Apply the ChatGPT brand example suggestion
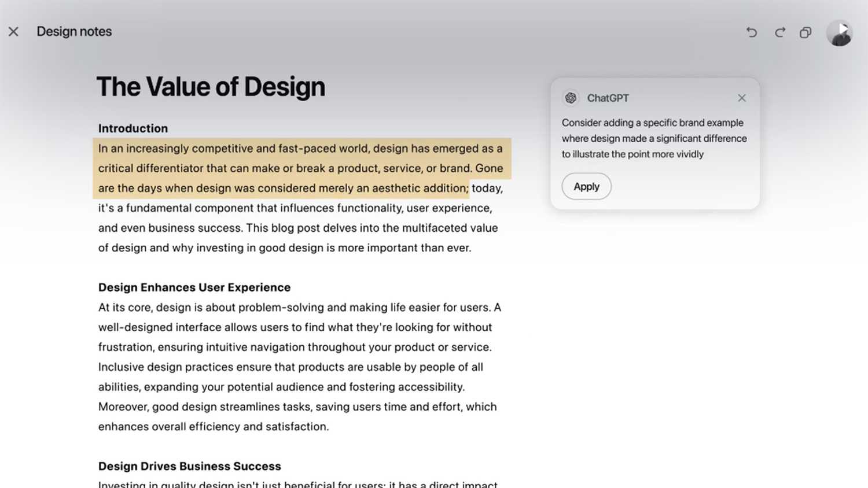 click(x=586, y=186)
